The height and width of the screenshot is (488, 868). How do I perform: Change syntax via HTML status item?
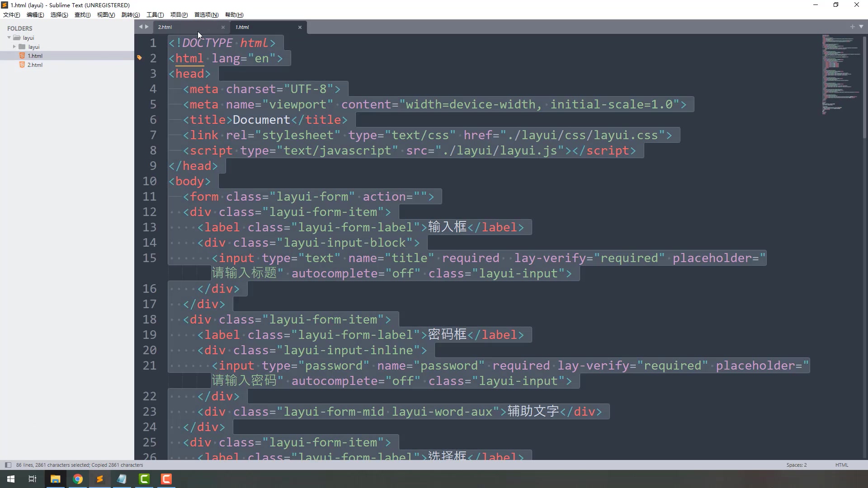click(842, 465)
